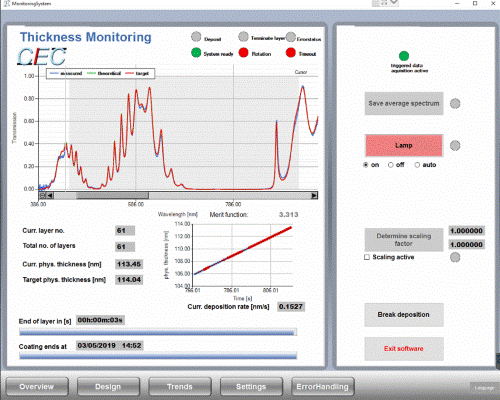Click the target thickness value 114.04
The height and width of the screenshot is (400, 500).
[x=129, y=280]
